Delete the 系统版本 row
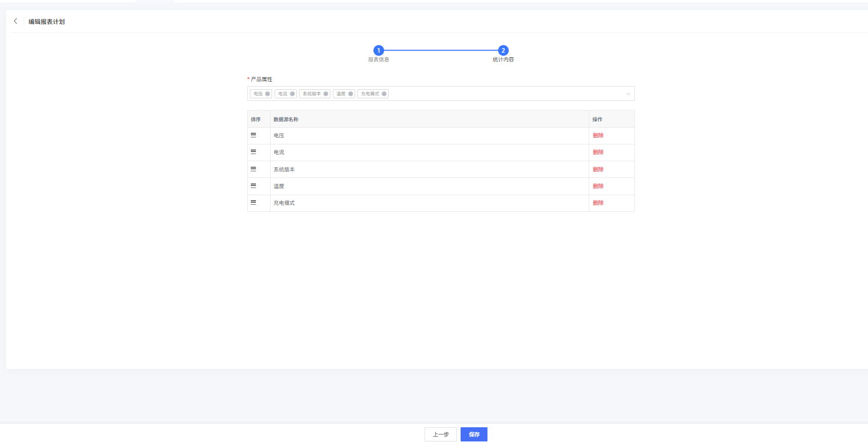Screen dimensions: 868x445 pos(598,169)
